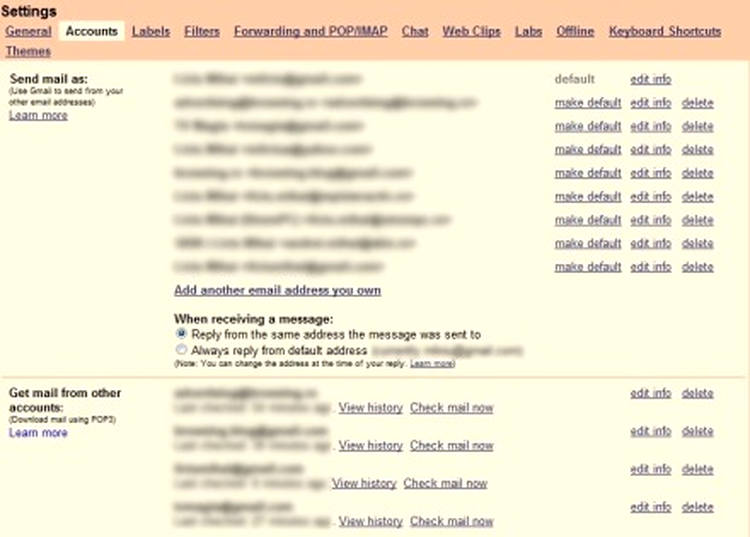Delete the fifth Send mail address
Image resolution: width=750 pixels, height=537 pixels.
[697, 173]
